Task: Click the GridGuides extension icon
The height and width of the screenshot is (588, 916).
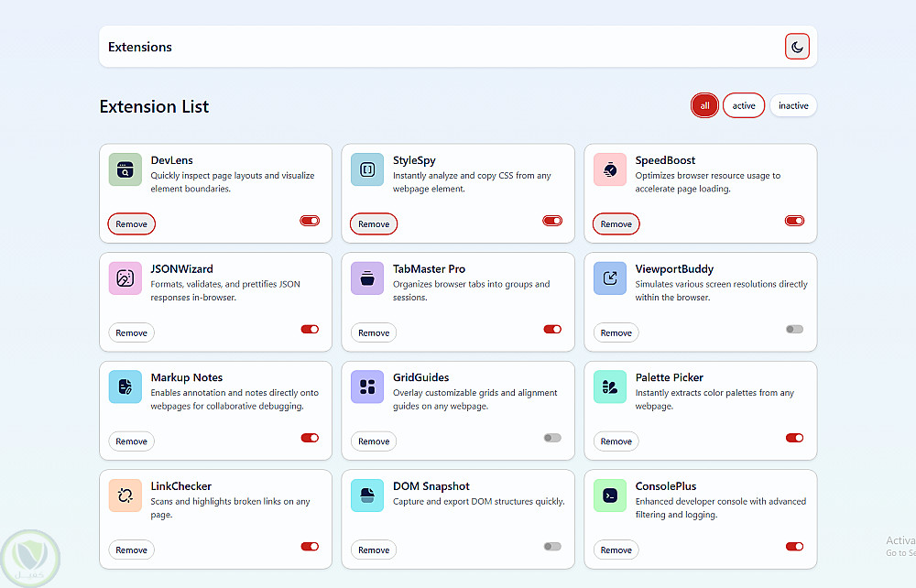Action: [367, 387]
